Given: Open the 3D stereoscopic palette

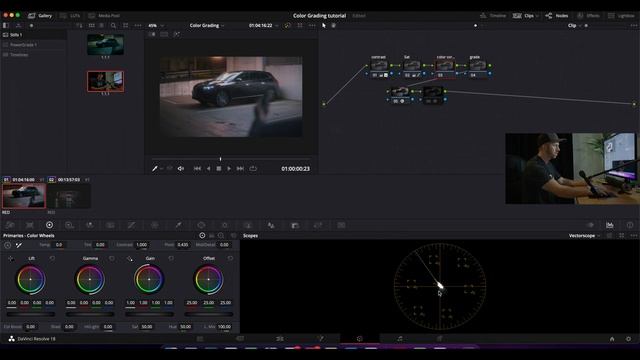Looking at the screenshot, I should pyautogui.click(x=341, y=225).
